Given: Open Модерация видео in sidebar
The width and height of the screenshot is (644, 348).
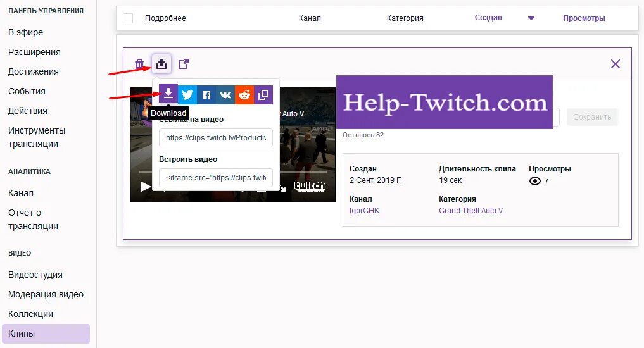Looking at the screenshot, I should click(46, 294).
